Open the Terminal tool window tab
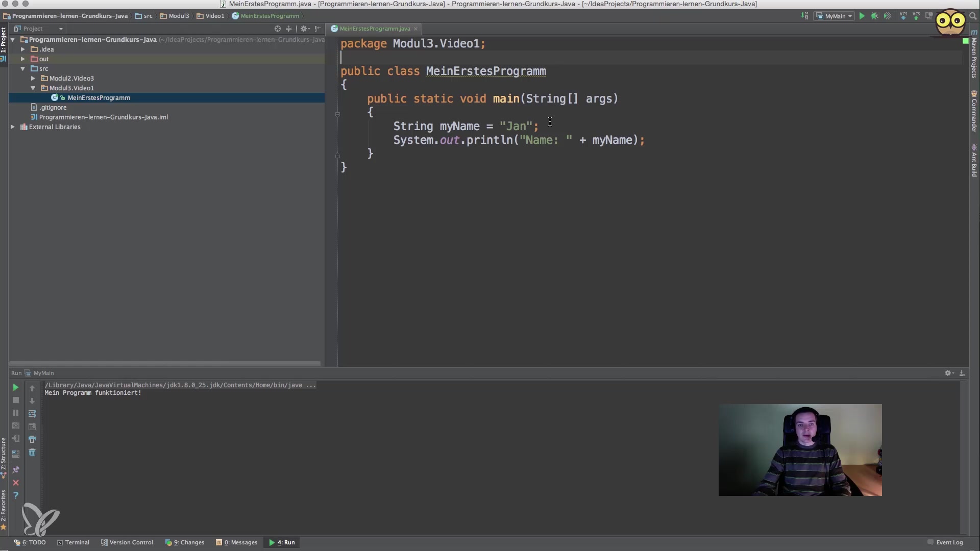 click(73, 542)
